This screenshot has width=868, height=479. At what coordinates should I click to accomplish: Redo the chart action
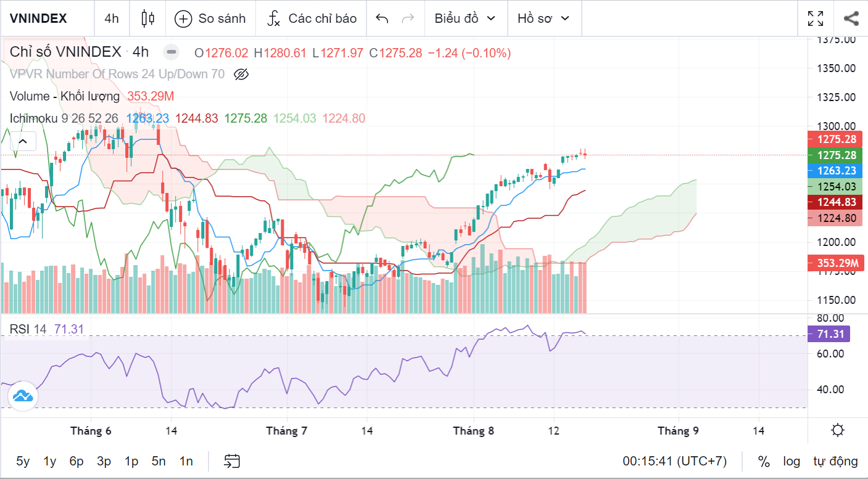(x=408, y=18)
